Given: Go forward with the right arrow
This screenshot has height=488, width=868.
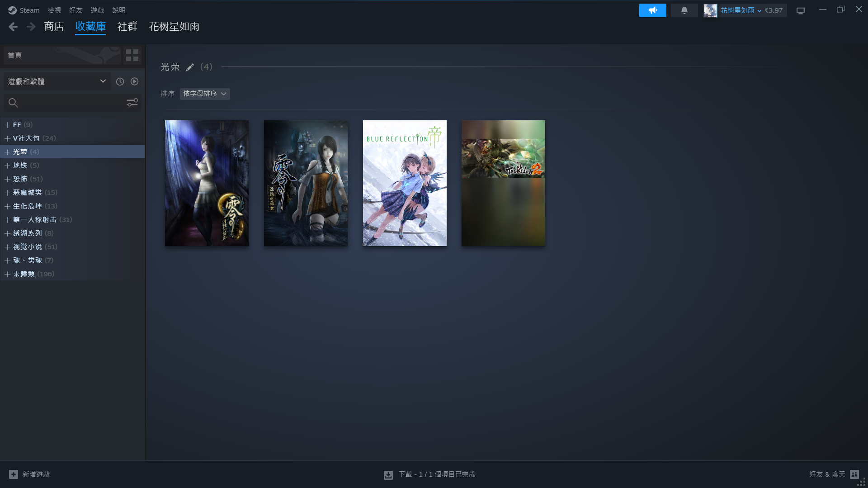Looking at the screenshot, I should pyautogui.click(x=31, y=27).
